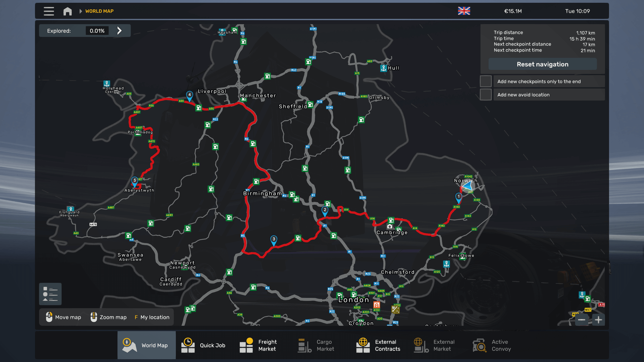The height and width of the screenshot is (362, 644).
Task: Open the hamburger main menu
Action: coord(49,11)
